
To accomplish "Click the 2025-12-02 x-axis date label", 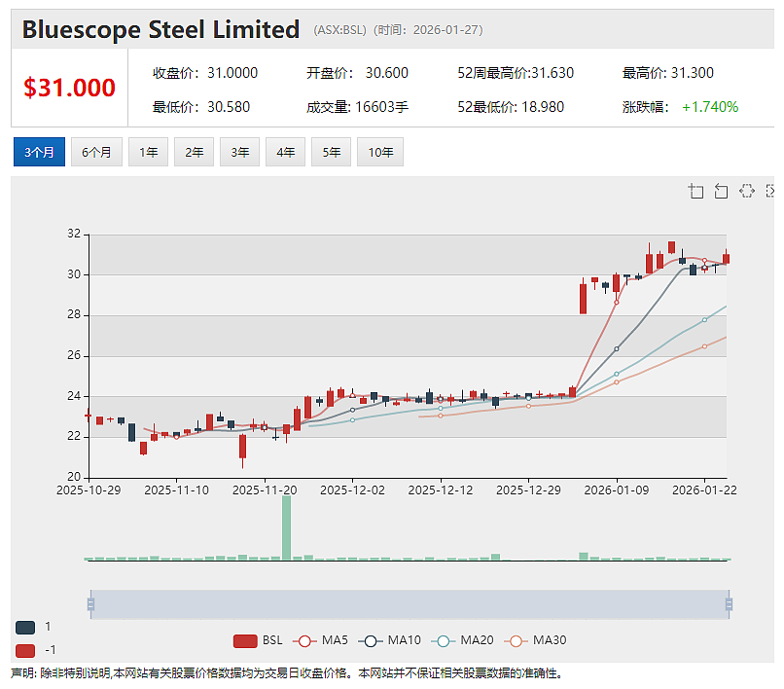I will click(352, 490).
